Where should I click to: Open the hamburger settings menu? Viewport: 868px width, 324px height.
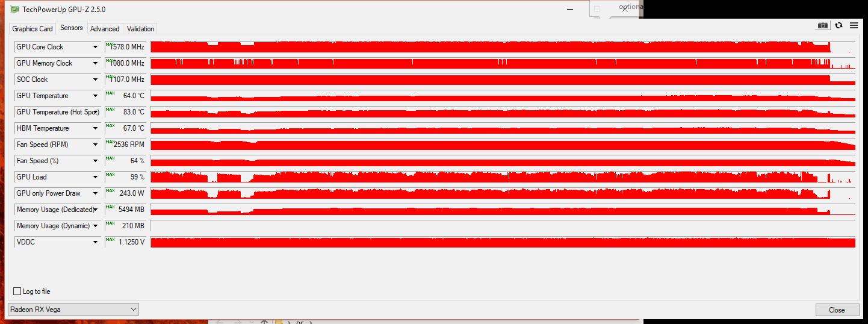(x=854, y=25)
